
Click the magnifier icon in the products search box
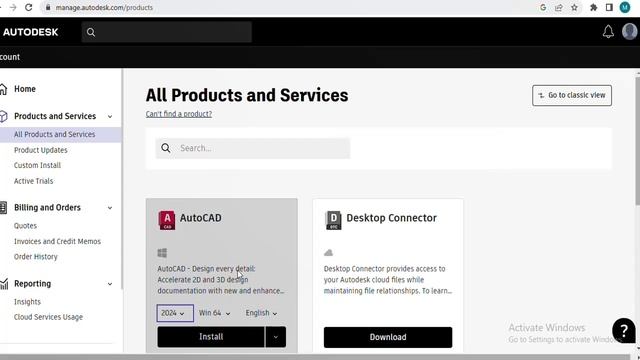[166, 148]
